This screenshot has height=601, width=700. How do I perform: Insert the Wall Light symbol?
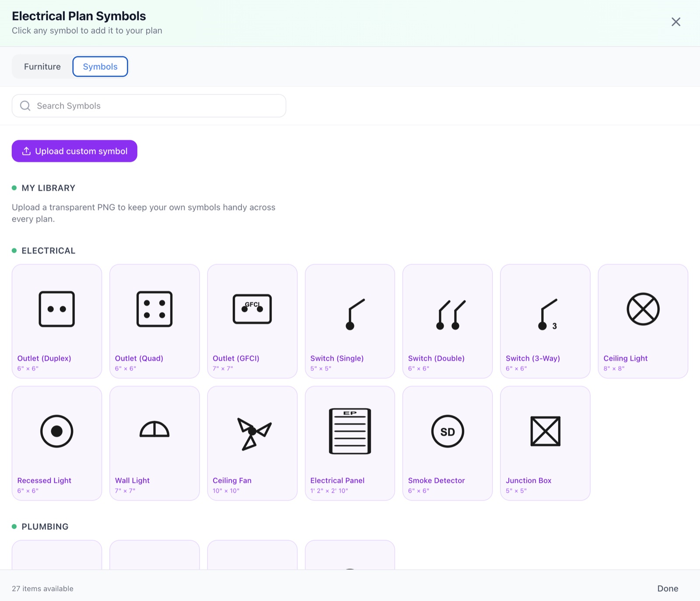[154, 443]
